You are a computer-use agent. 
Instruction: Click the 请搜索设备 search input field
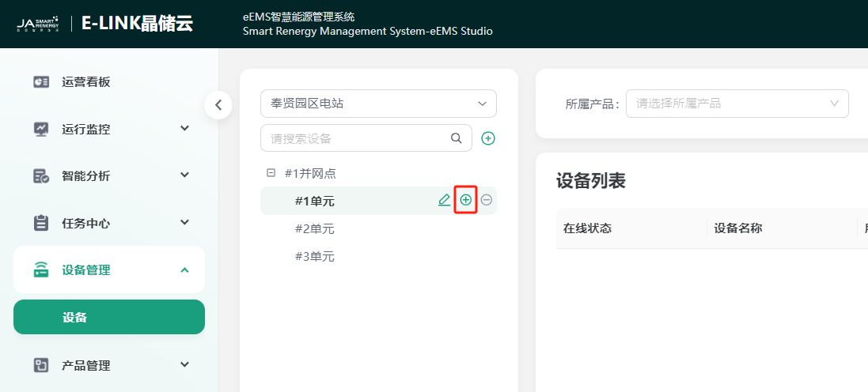point(356,138)
